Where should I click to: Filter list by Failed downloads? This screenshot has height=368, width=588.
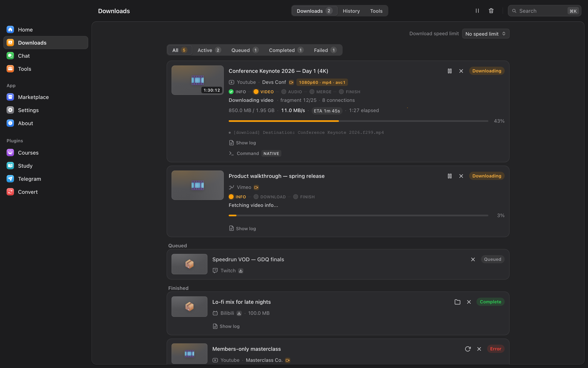tap(325, 50)
